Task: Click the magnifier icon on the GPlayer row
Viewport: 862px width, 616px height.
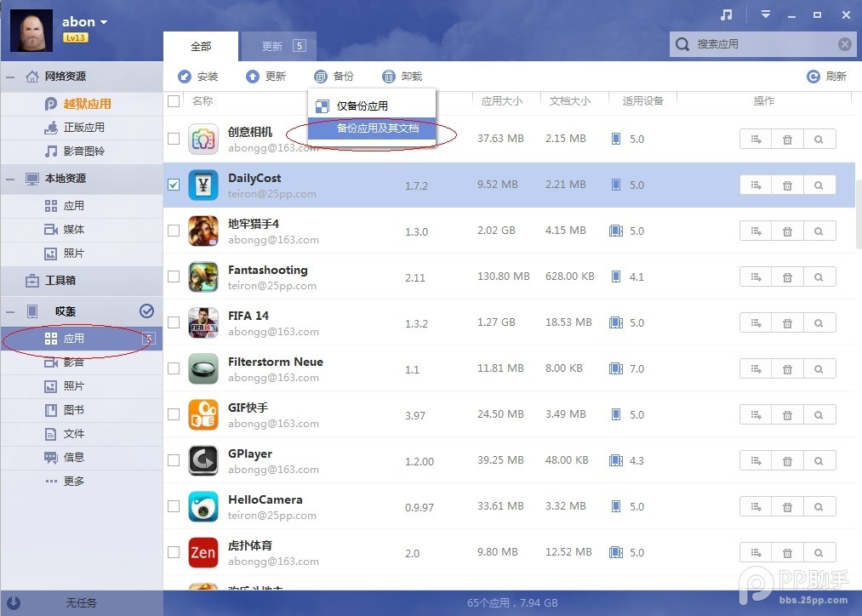Action: (x=819, y=460)
